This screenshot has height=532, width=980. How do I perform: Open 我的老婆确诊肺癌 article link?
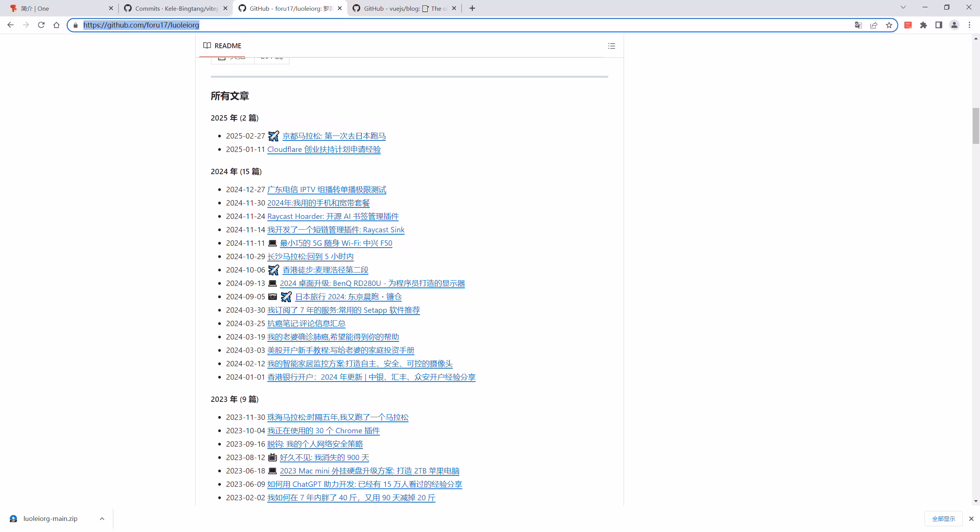click(x=333, y=337)
